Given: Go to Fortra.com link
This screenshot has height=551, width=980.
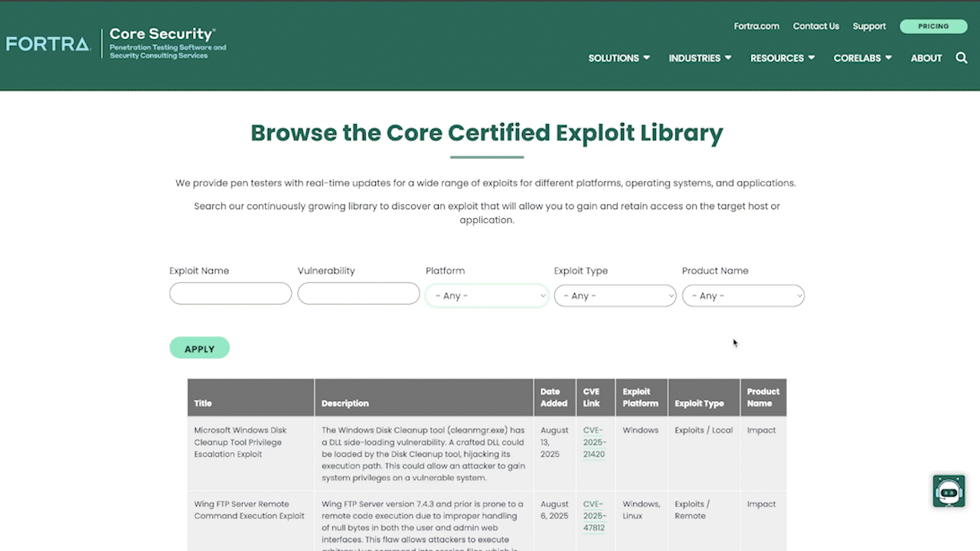Looking at the screenshot, I should click(x=756, y=26).
